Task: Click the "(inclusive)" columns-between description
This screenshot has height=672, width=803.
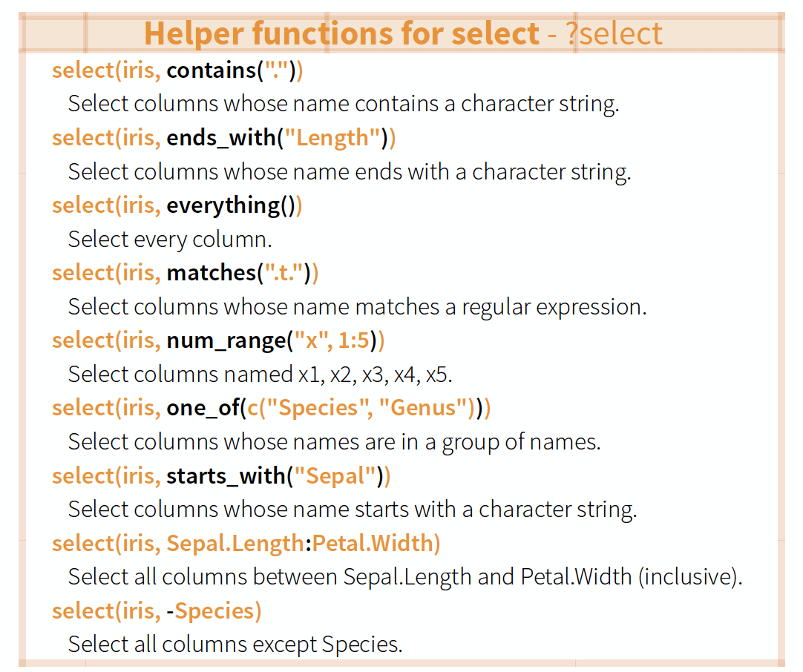Action: coord(404,576)
